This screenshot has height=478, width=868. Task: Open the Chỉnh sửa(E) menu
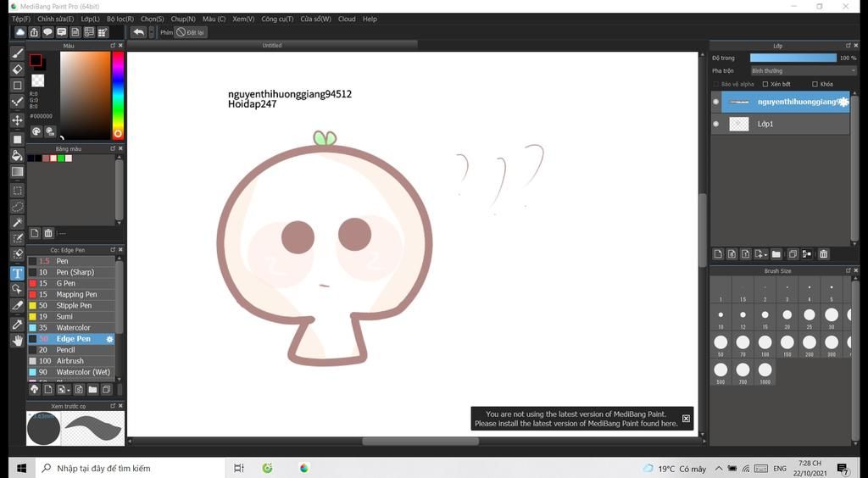pos(55,19)
